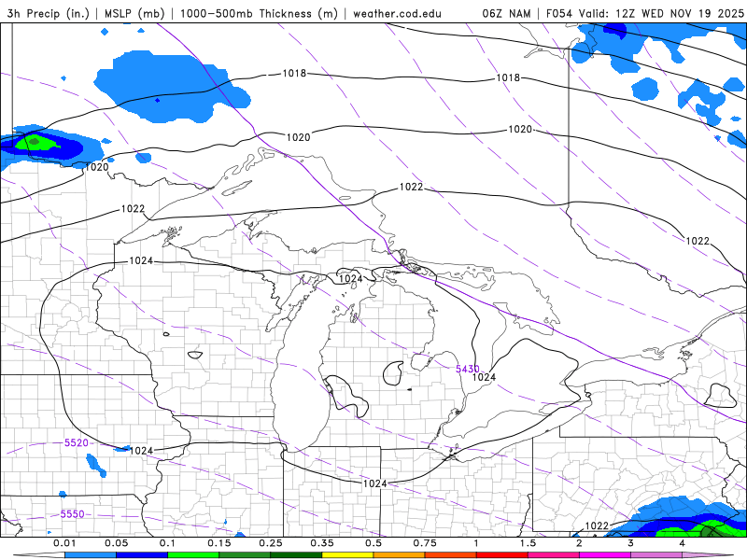Click the 0.1 legend value
The width and height of the screenshot is (747, 560).
[x=167, y=543]
